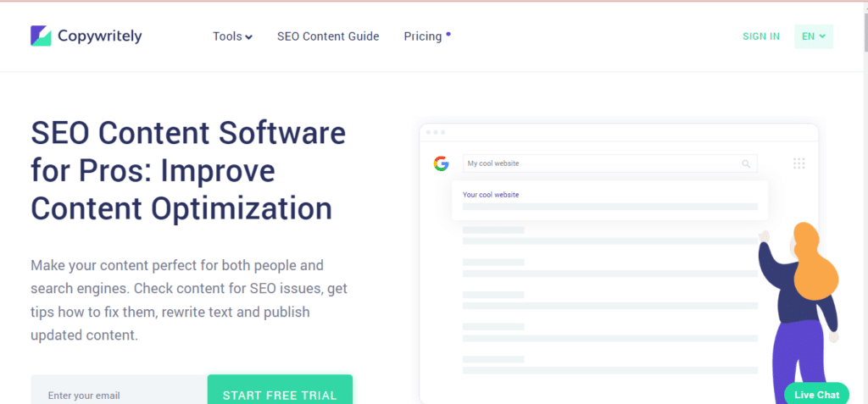This screenshot has height=404, width=868.
Task: Click the blue dot beside Pricing
Action: (x=448, y=34)
